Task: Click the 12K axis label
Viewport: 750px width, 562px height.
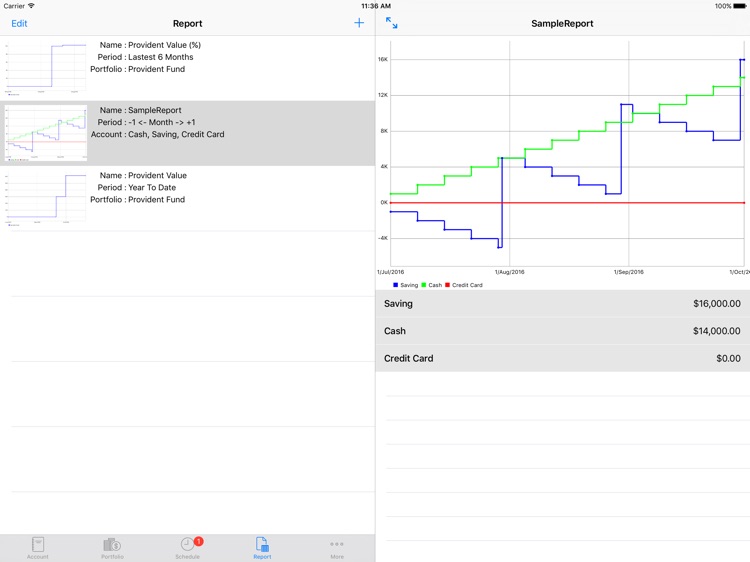Action: point(383,95)
